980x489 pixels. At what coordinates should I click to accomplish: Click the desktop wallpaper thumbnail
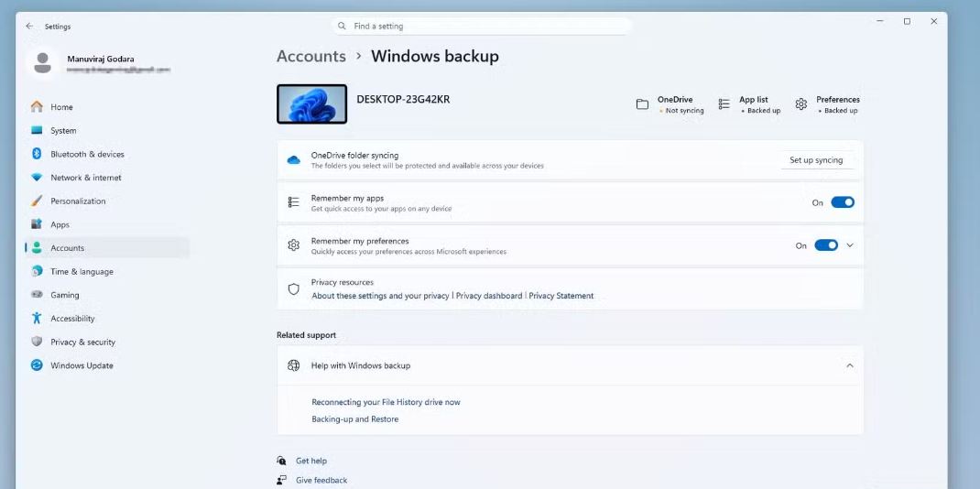(312, 103)
